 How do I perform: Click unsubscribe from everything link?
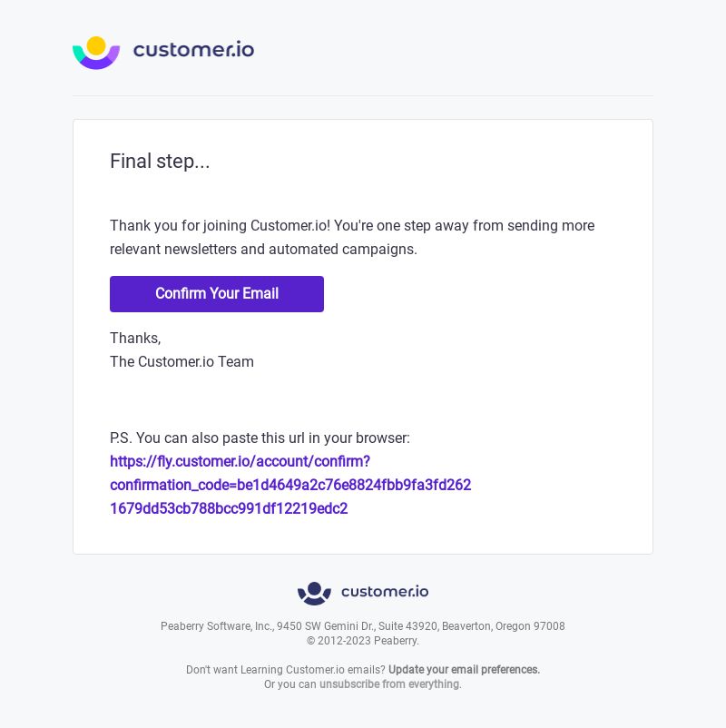pos(390,684)
